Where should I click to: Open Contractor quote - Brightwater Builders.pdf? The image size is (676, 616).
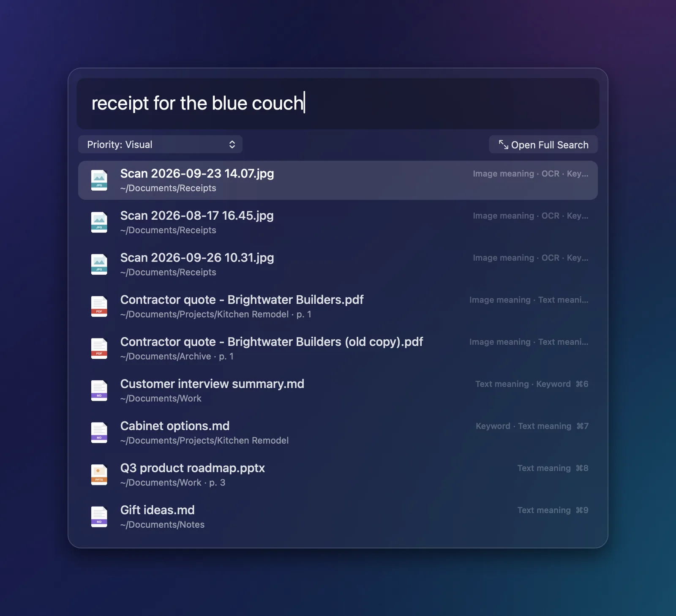point(338,307)
